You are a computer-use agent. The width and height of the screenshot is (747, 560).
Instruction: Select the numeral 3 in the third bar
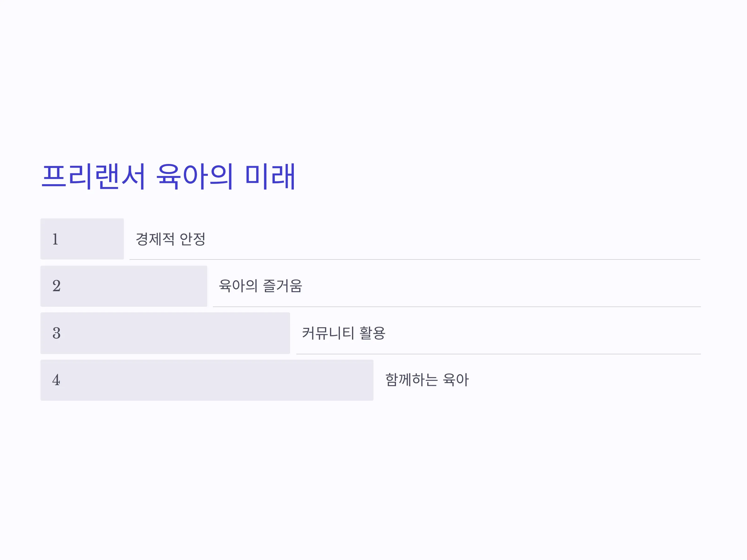click(x=56, y=333)
